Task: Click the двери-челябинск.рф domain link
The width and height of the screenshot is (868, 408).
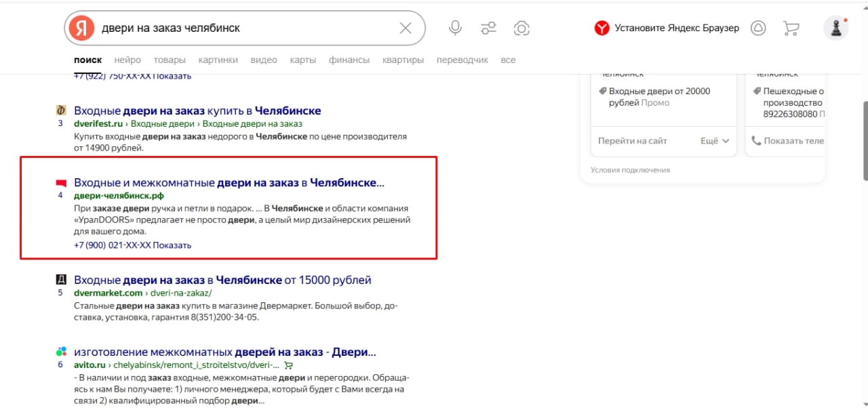Action: 119,196
